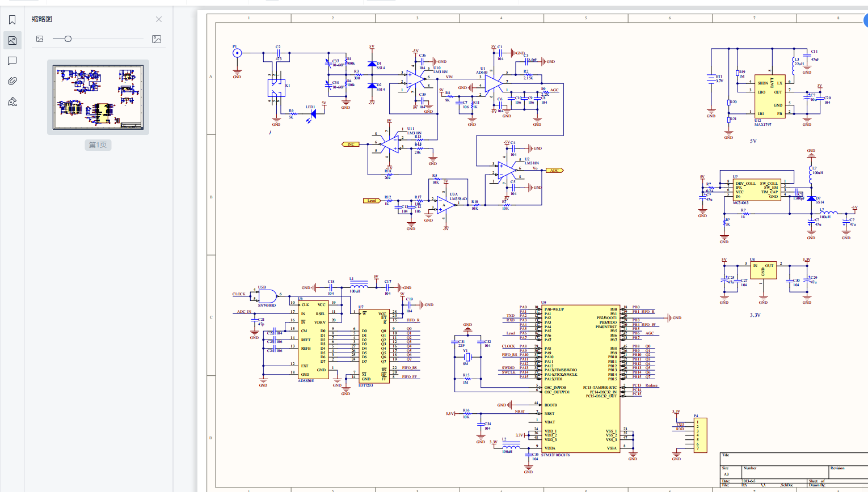This screenshot has width=868, height=492.
Task: Click the MAX1797 part label
Action: tap(763, 124)
